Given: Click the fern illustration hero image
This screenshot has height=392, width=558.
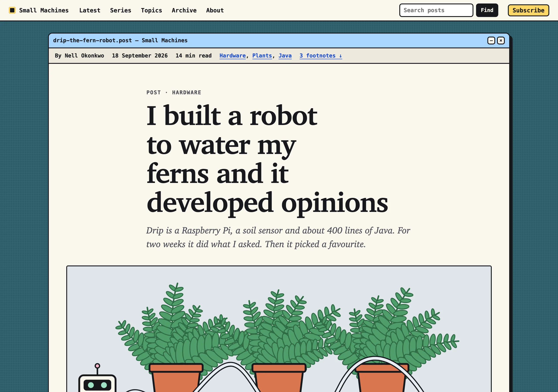Looking at the screenshot, I should tap(279, 329).
